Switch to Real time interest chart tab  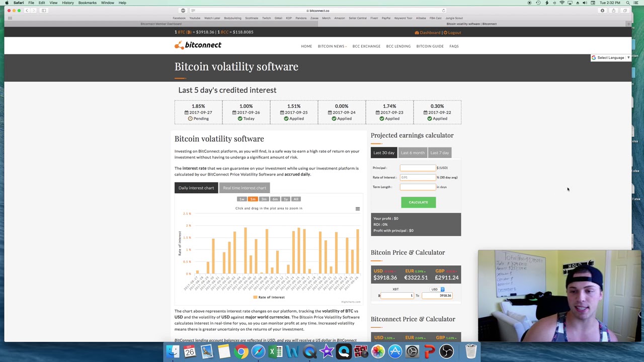tap(245, 188)
